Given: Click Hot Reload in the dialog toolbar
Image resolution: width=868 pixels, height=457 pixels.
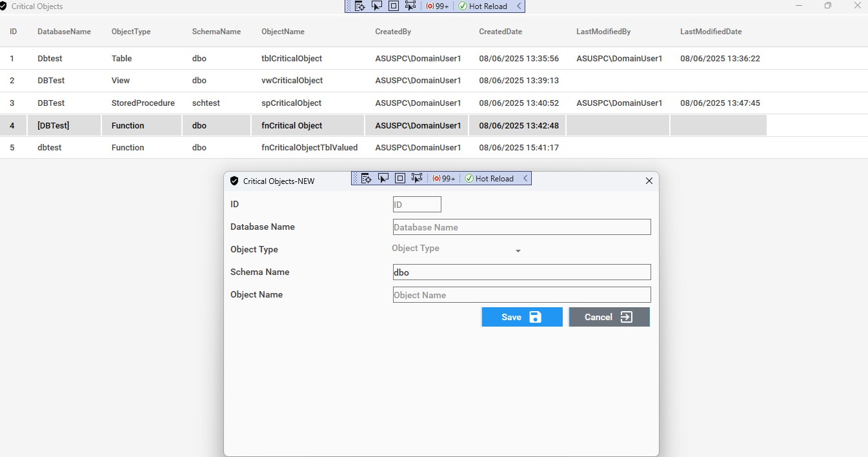Looking at the screenshot, I should [x=489, y=178].
